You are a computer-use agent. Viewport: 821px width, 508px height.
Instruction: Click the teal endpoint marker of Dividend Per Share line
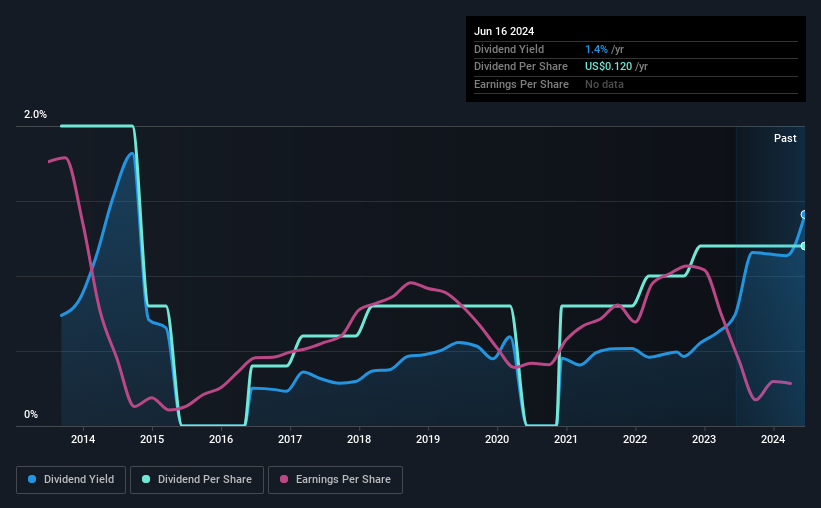coord(804,246)
